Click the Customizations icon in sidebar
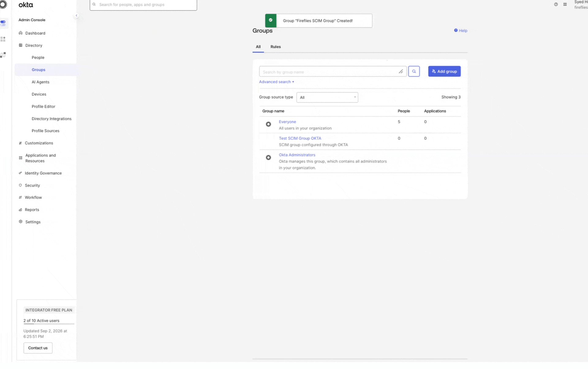The width and height of the screenshot is (588, 369). pos(20,143)
